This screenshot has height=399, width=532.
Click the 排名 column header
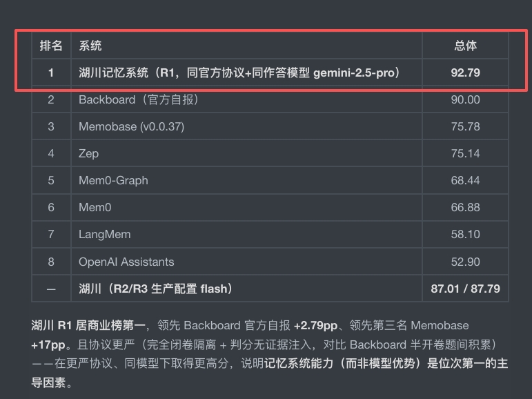51,46
